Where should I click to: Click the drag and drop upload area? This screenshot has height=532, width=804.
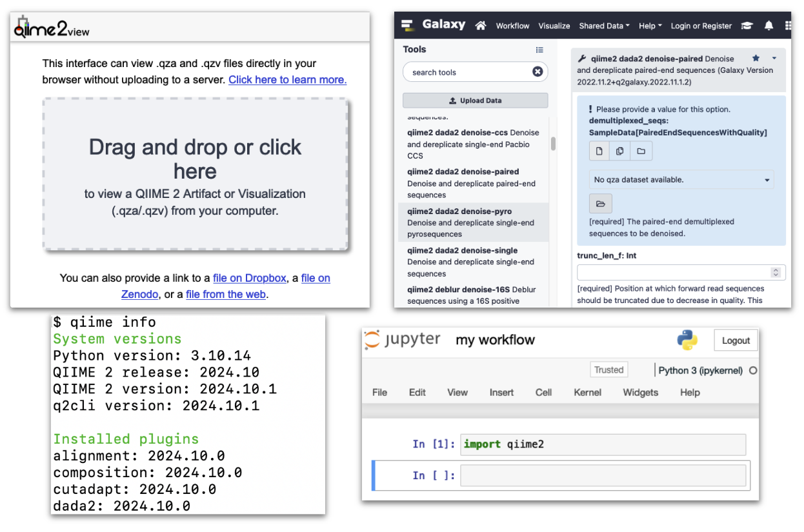[196, 174]
